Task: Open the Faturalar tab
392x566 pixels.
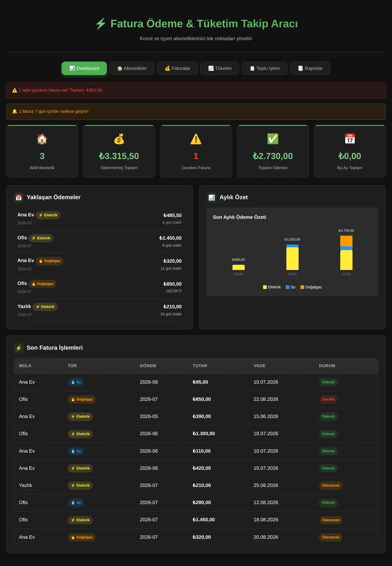Action: click(x=177, y=68)
